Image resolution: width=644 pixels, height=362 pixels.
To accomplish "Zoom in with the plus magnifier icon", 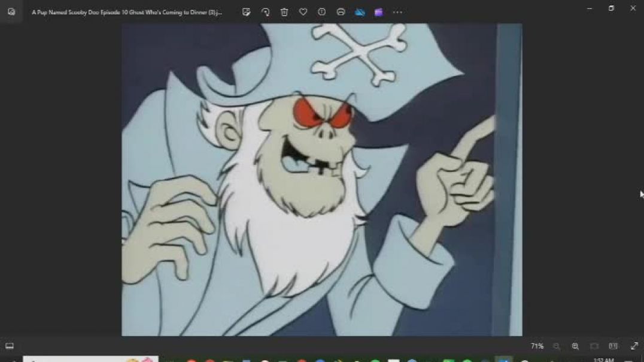I will click(x=575, y=346).
